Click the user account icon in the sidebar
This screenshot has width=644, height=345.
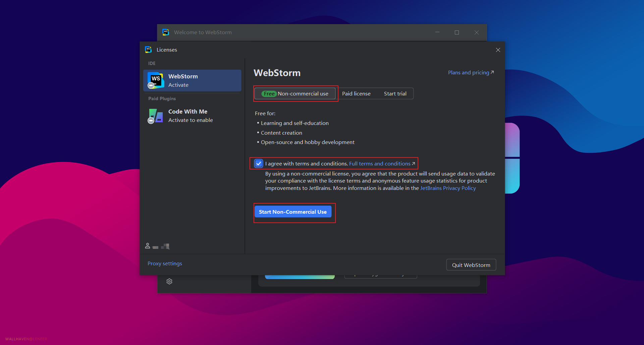pyautogui.click(x=147, y=246)
